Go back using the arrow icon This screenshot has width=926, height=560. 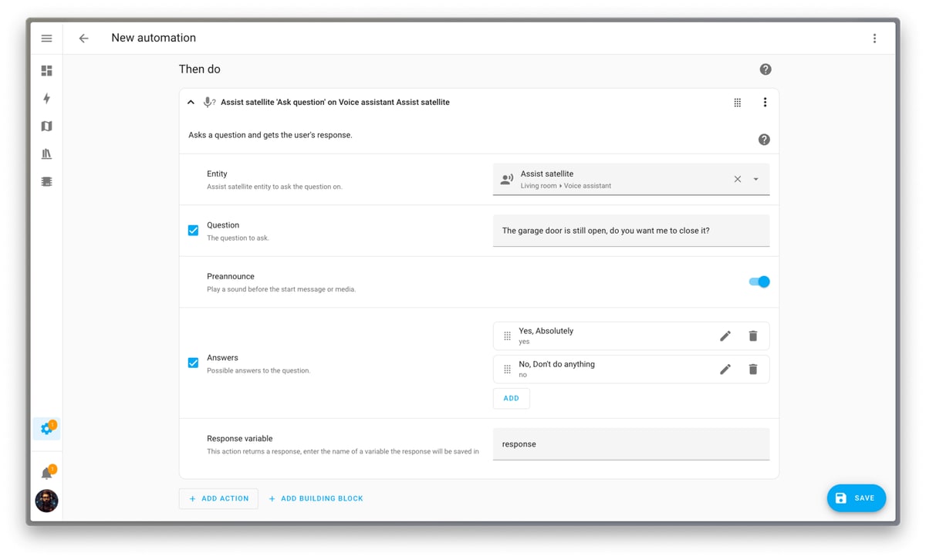pos(83,39)
